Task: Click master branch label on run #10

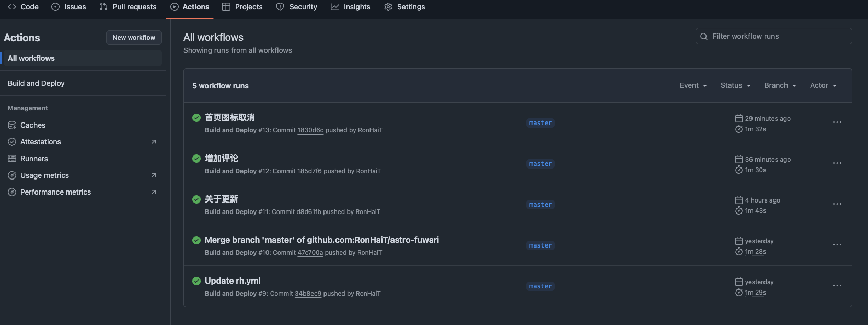Action: pos(540,245)
